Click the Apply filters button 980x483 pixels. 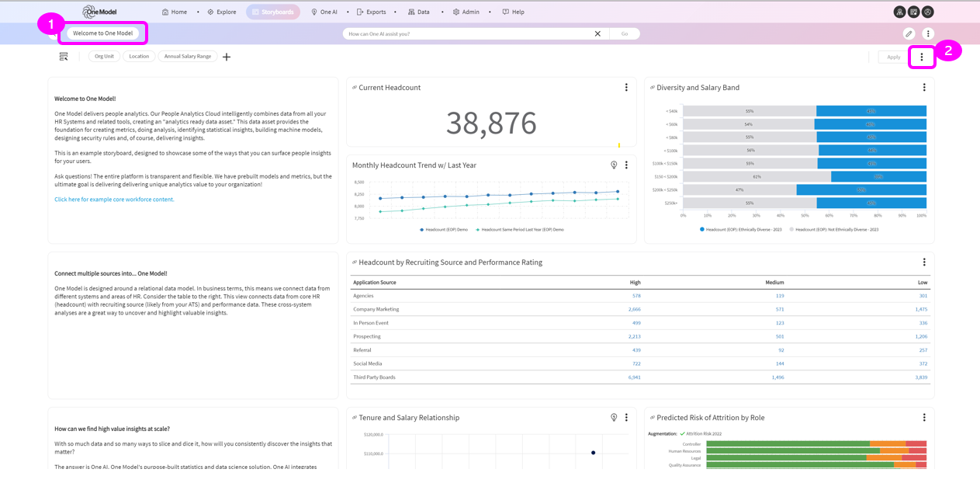[894, 57]
